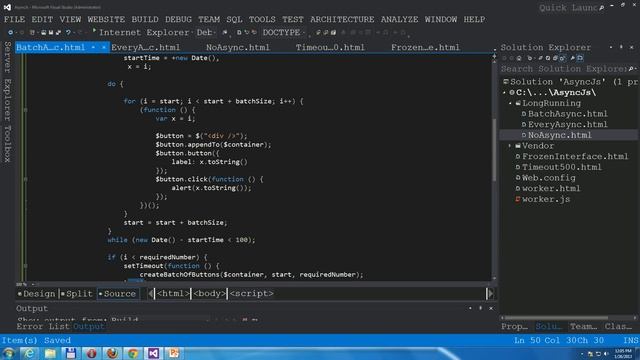Click Solution Explorer search magnifier icon
This screenshot has width=640, height=360.
point(631,69)
